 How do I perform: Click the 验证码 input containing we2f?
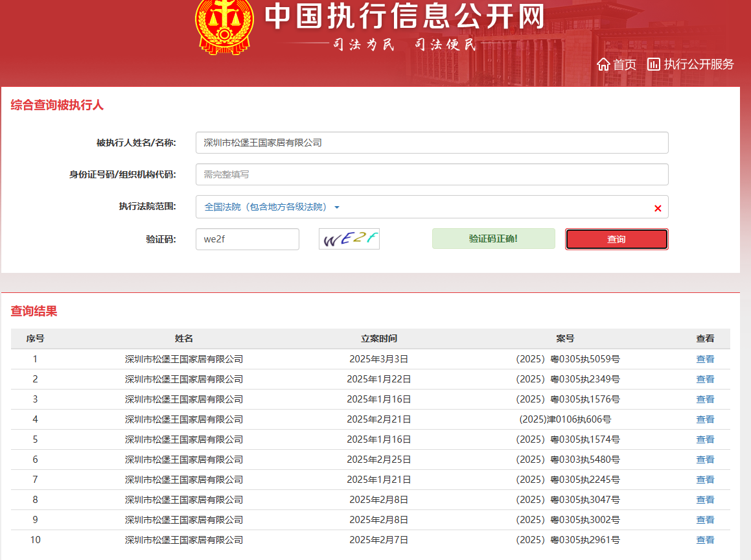[247, 239]
